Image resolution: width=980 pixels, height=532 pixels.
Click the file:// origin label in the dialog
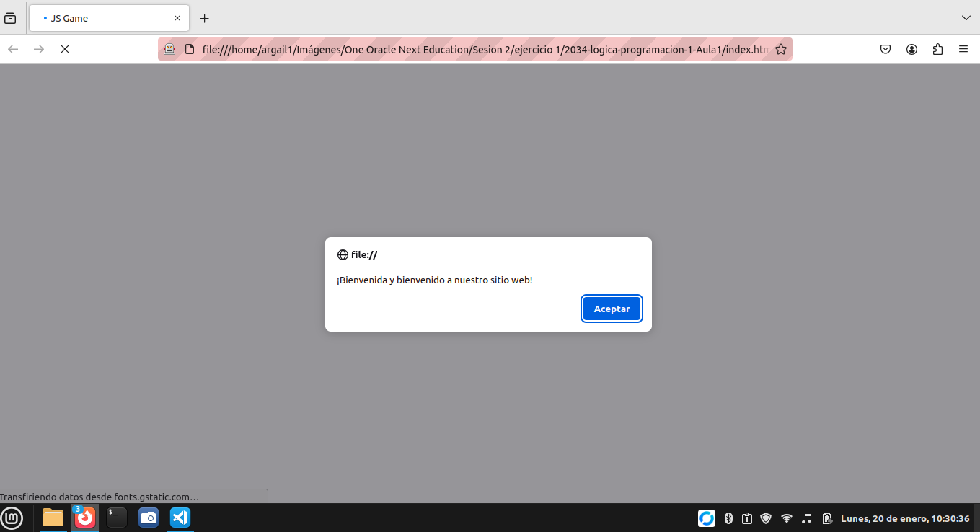click(364, 254)
